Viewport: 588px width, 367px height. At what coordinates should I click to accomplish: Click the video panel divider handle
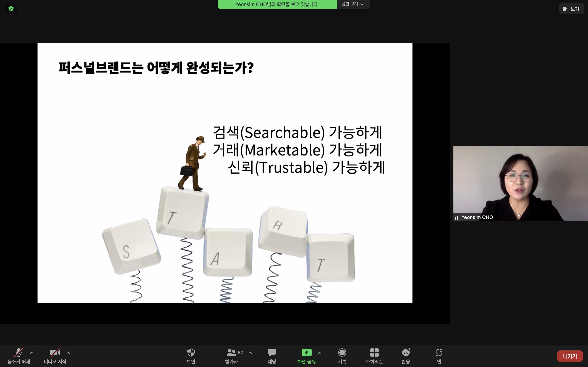tap(451, 183)
